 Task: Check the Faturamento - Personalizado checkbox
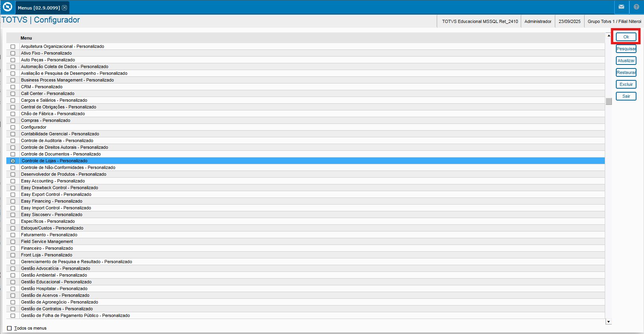tap(13, 235)
